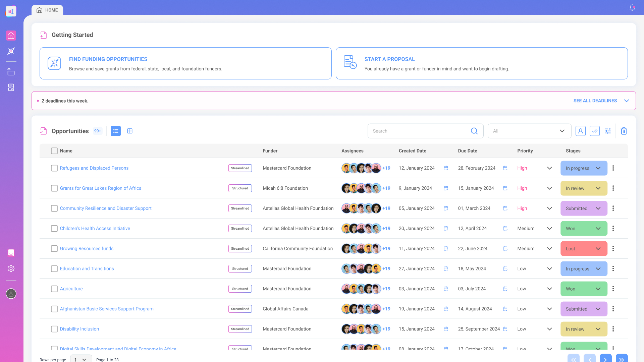Image resolution: width=644 pixels, height=362 pixels.
Task: Open due date calendar for Agriculture row
Action: tap(505, 289)
